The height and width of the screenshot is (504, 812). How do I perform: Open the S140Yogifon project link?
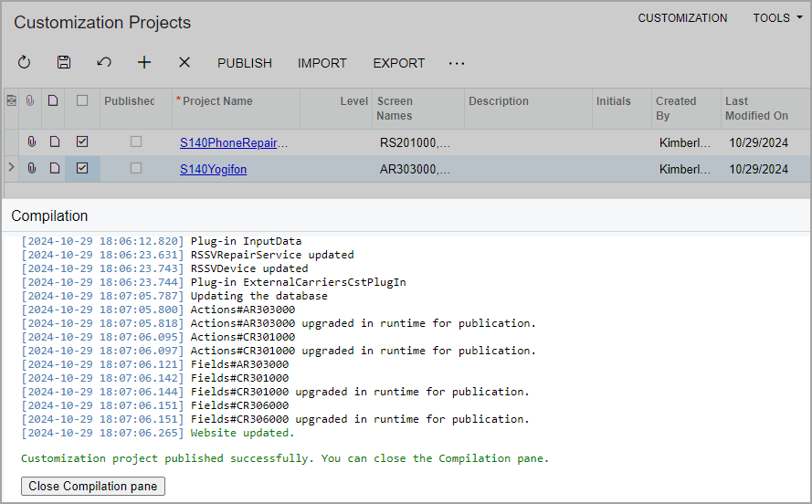[213, 169]
